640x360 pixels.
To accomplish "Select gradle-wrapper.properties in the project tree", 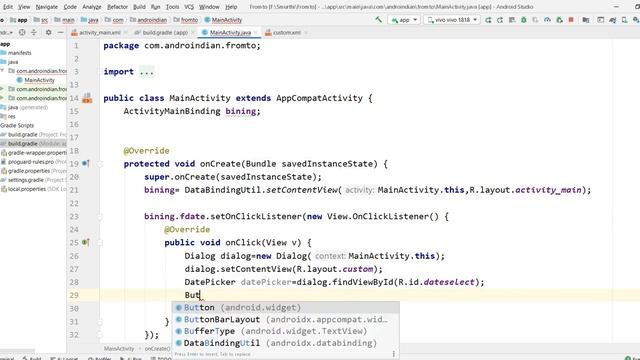I will click(33, 153).
